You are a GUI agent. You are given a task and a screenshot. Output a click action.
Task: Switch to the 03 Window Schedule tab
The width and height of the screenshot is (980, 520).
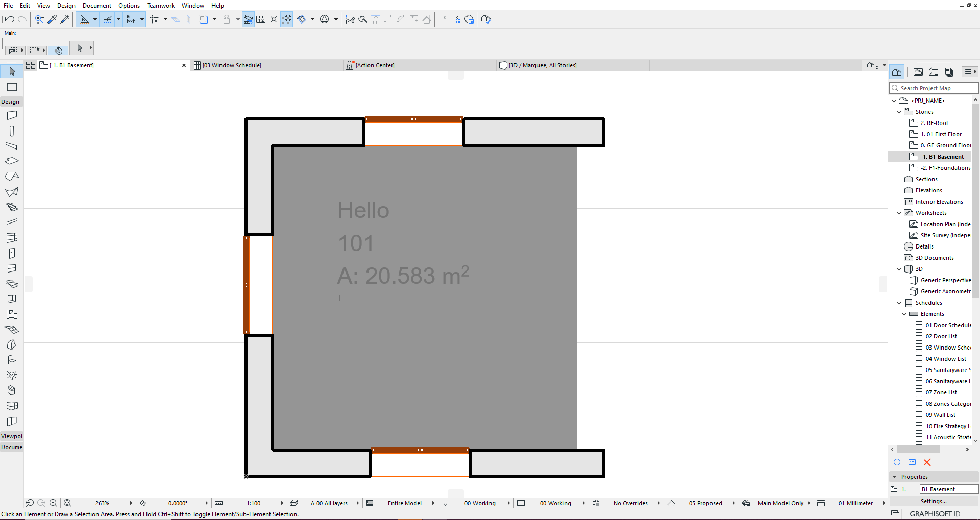pyautogui.click(x=267, y=65)
